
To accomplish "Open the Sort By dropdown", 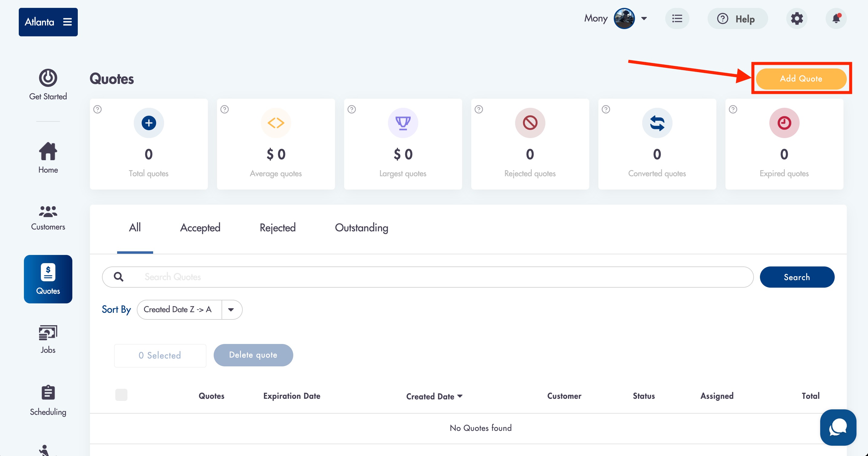I will pyautogui.click(x=231, y=309).
